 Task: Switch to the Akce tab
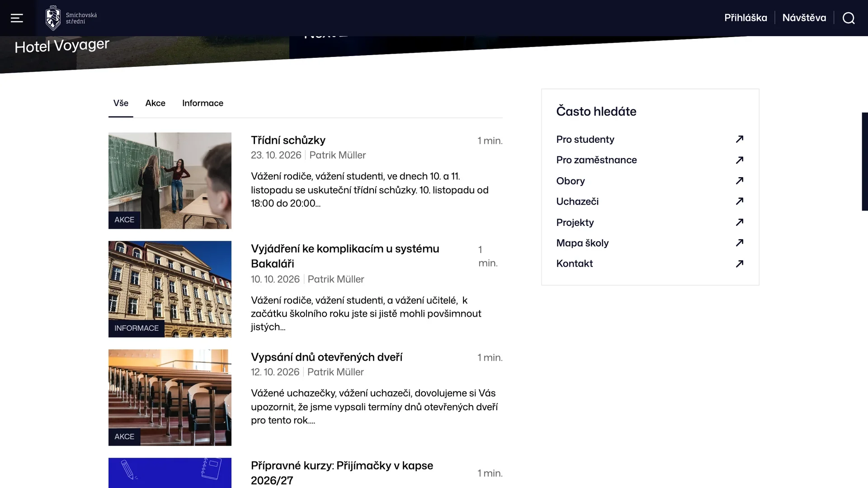(x=155, y=103)
